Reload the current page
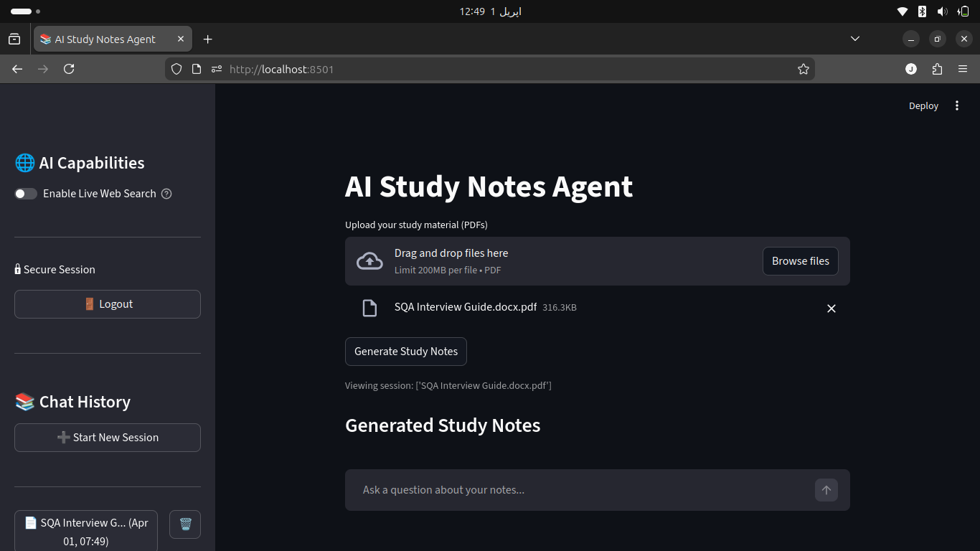This screenshot has width=980, height=551. point(69,69)
